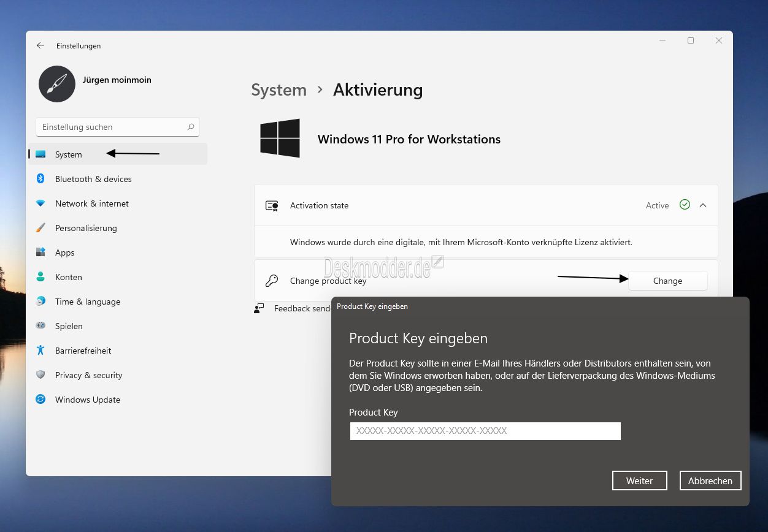Click the Feedback senden link
The width and height of the screenshot is (768, 532).
pos(302,308)
